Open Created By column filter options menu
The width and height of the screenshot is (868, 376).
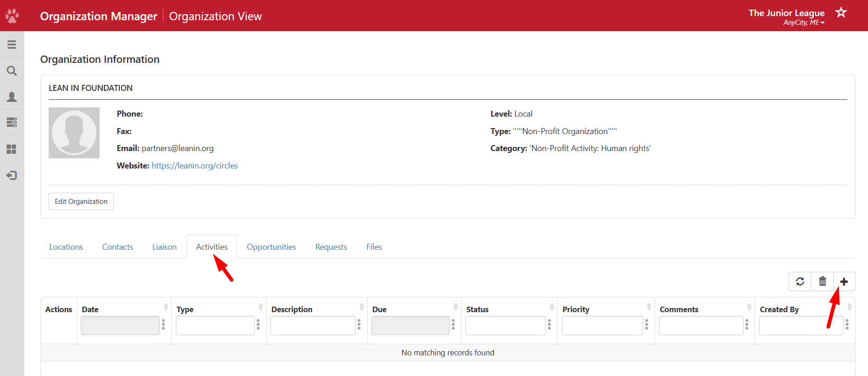pos(847,325)
